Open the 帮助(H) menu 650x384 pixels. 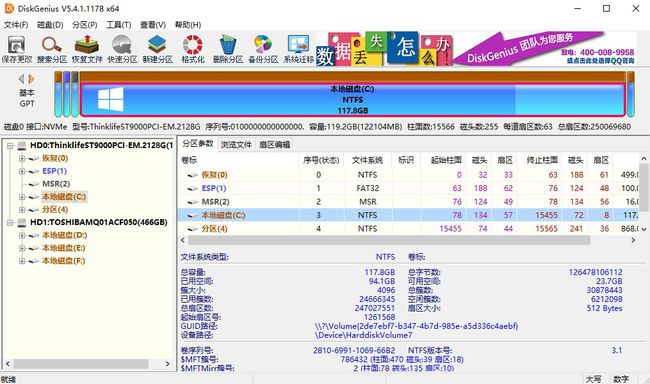coord(188,25)
